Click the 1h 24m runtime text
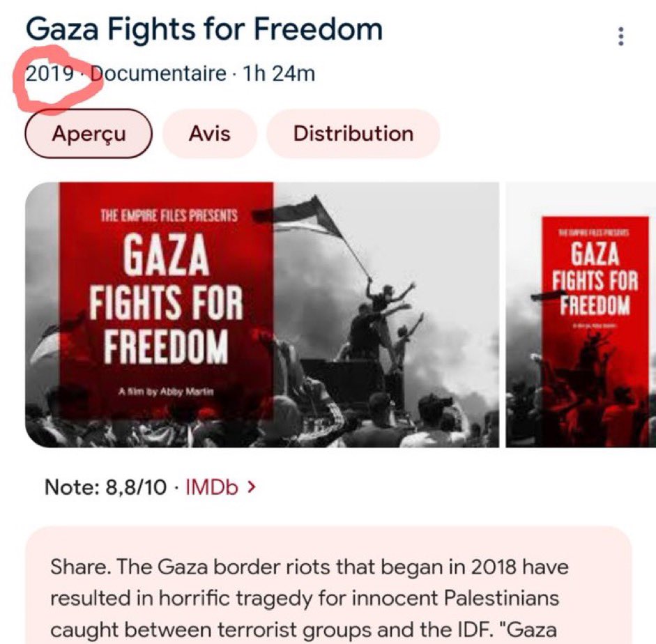 [x=279, y=74]
